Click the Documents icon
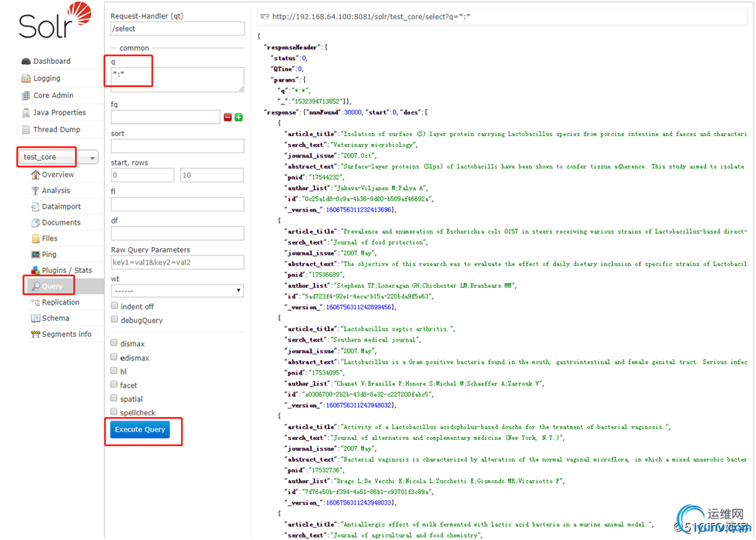The width and height of the screenshot is (756, 540). [35, 222]
